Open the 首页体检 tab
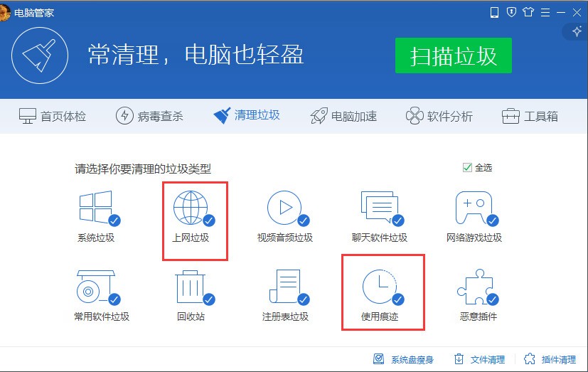Screen dimensions: 588x372 [x=53, y=116]
